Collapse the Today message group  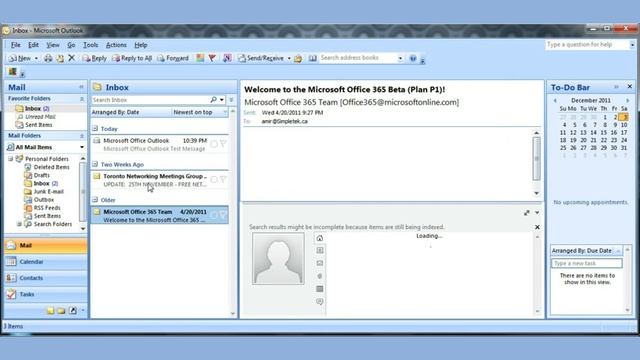tap(95, 129)
